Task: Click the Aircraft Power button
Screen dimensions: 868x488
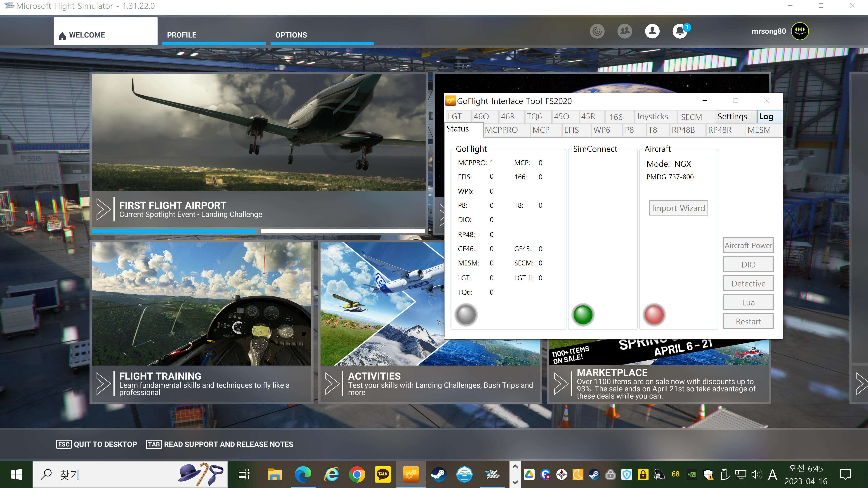Action: pyautogui.click(x=748, y=245)
